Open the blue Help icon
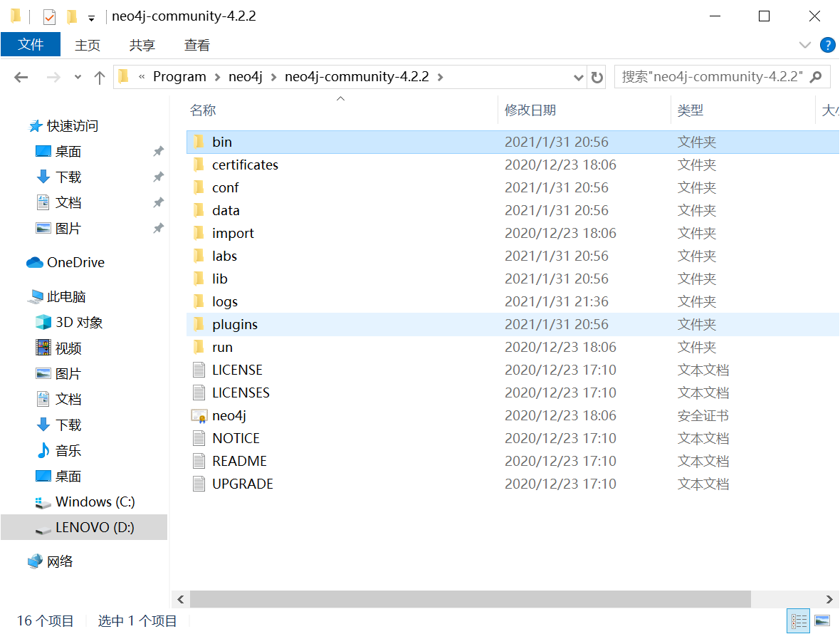Viewport: 840px width, 634px height. point(827,45)
